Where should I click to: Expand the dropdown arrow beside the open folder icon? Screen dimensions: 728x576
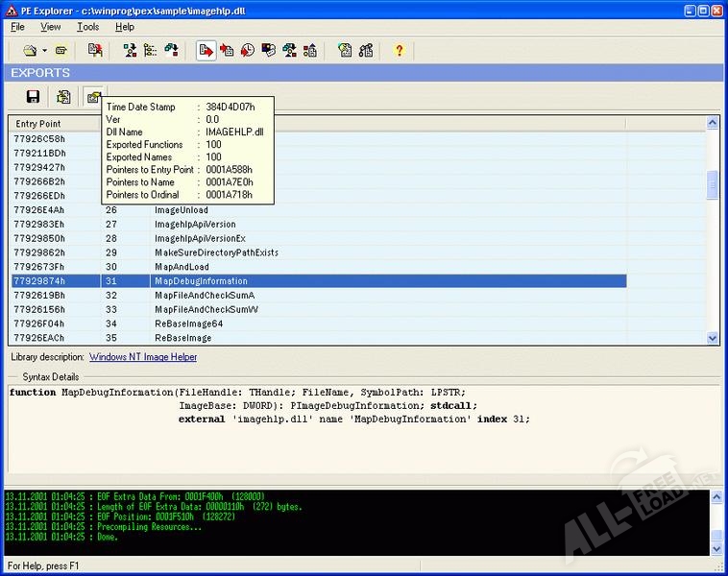(x=43, y=50)
